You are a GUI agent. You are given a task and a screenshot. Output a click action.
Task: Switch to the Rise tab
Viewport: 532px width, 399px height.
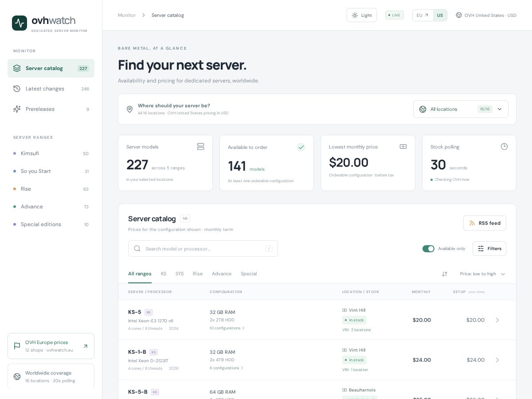[x=198, y=274]
